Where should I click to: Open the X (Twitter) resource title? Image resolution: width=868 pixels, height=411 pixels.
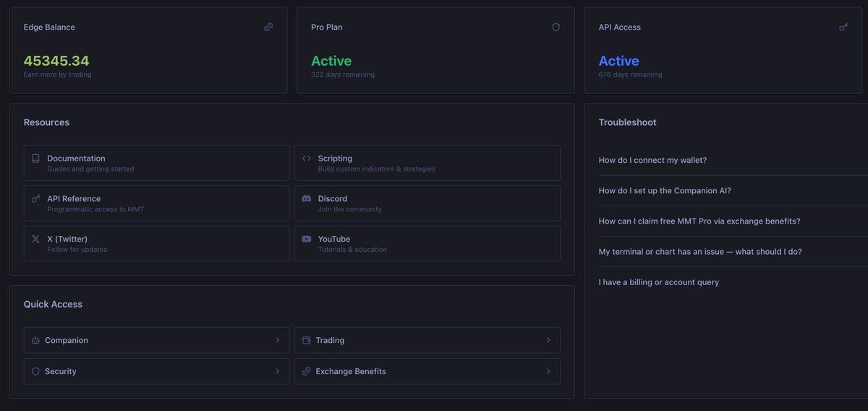67,239
